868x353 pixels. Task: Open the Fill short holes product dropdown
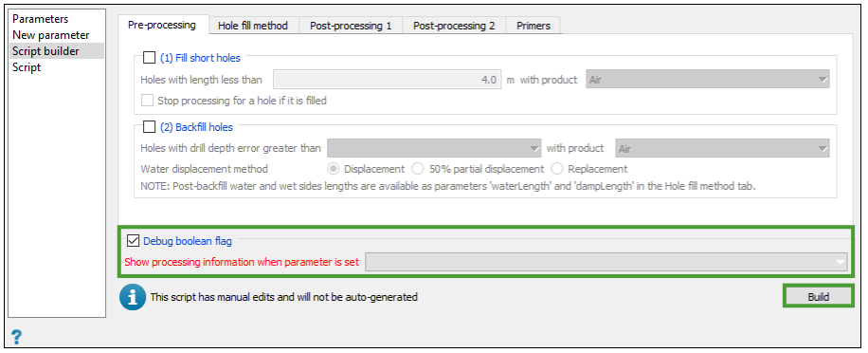click(708, 80)
